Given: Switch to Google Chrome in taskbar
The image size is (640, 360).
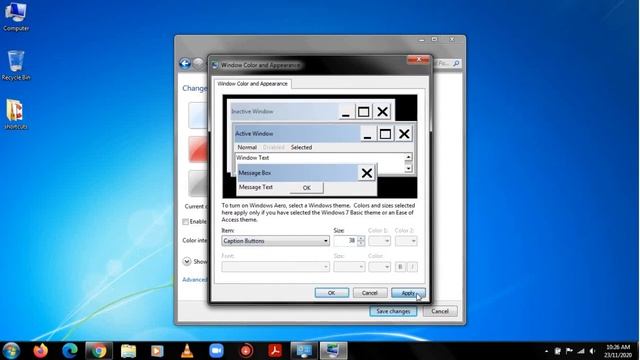Looking at the screenshot, I should click(x=99, y=351).
